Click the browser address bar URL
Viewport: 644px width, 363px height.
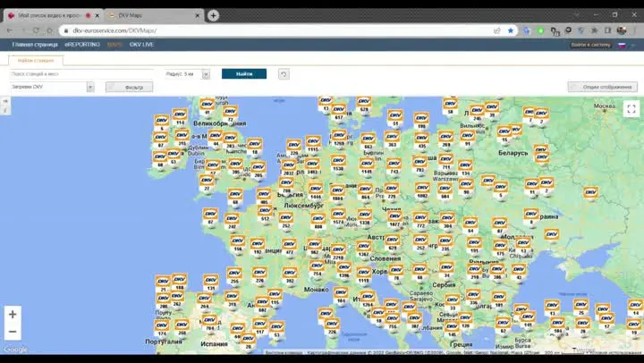(114, 30)
